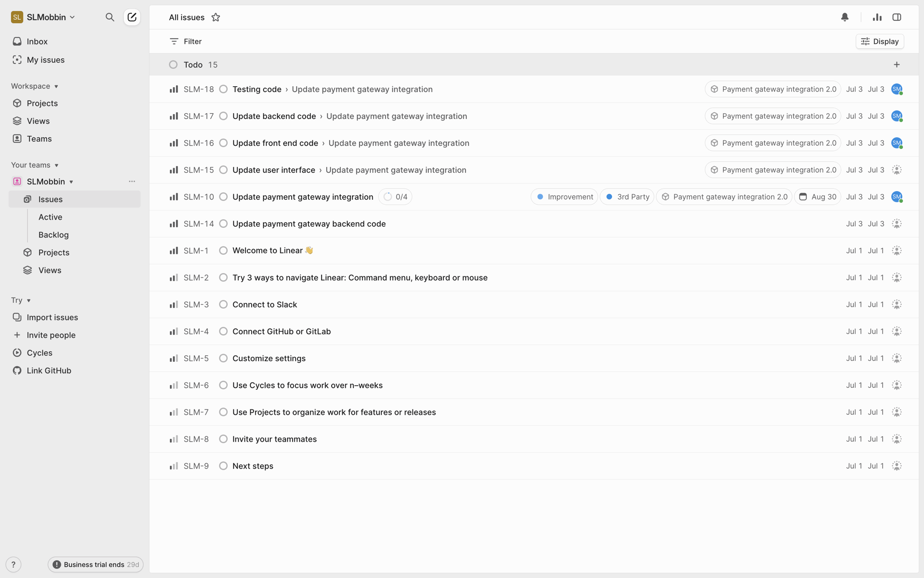Click Business trial ends notice

tap(95, 565)
